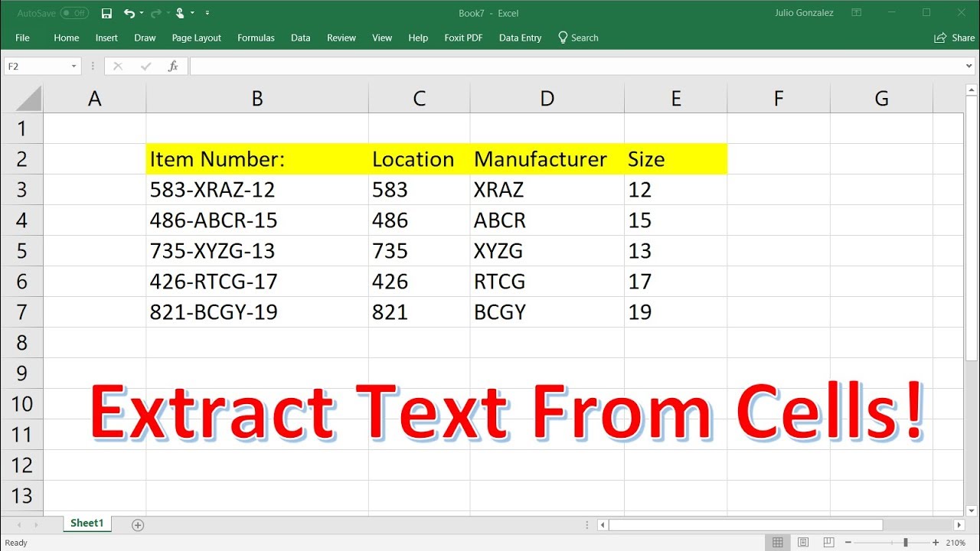Click the Size cell with 17
This screenshot has width=980, height=551.
point(675,282)
